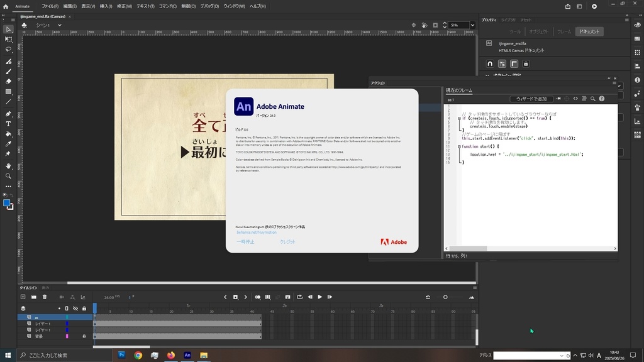Open the 表示(V) menu
The image size is (644, 362).
click(88, 6)
